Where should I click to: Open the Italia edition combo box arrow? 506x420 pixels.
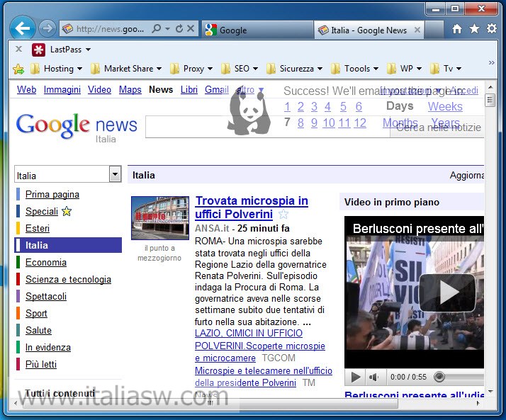(x=116, y=174)
